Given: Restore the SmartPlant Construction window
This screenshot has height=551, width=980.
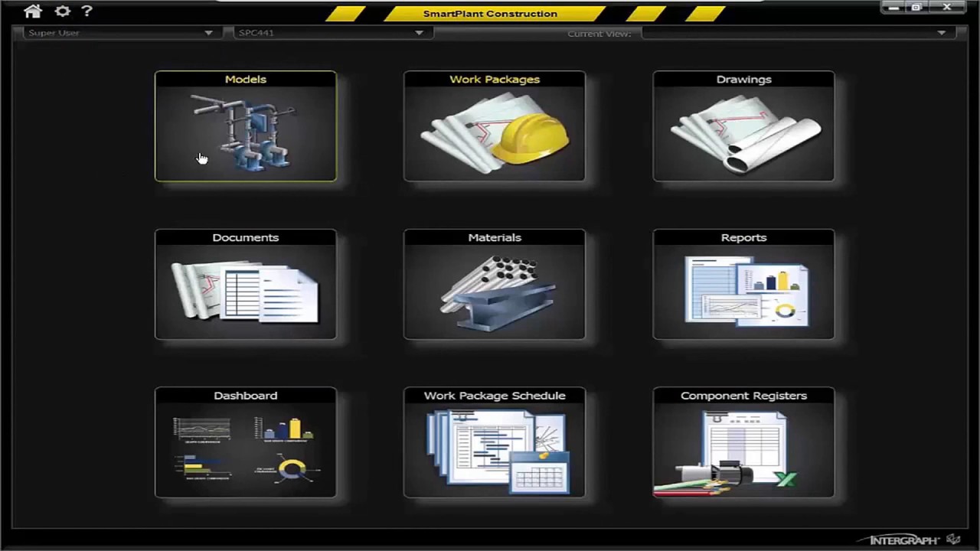Looking at the screenshot, I should tap(916, 7).
